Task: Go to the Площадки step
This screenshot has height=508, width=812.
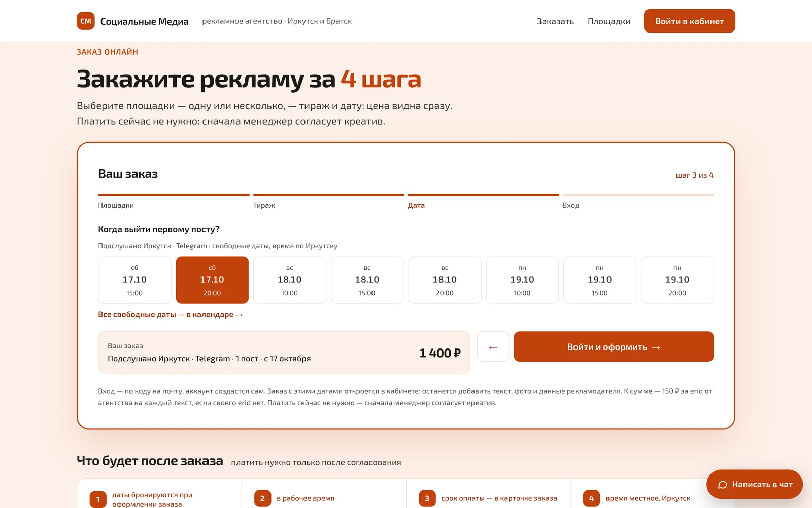Action: 116,205
